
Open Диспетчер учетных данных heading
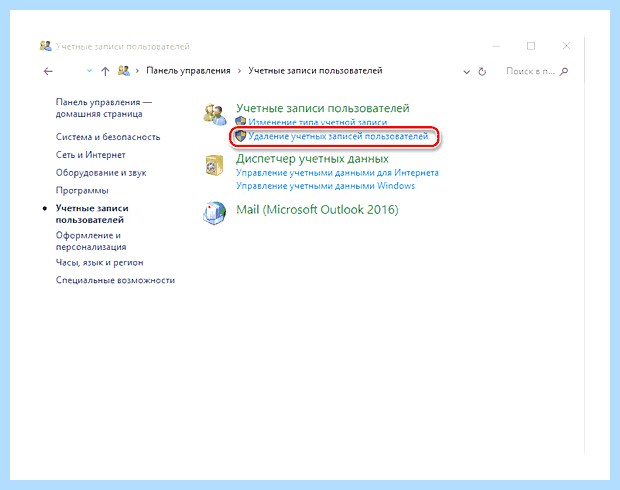(x=312, y=159)
